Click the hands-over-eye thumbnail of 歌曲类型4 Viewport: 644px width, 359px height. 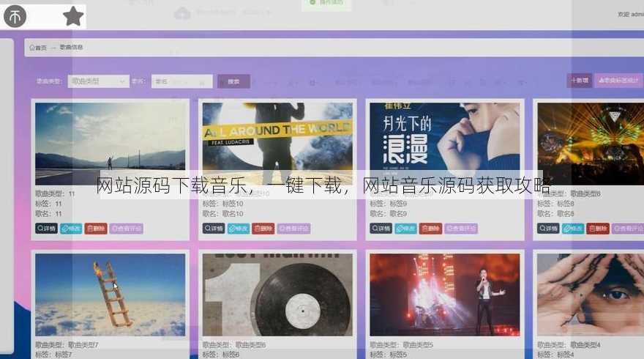tap(590, 295)
